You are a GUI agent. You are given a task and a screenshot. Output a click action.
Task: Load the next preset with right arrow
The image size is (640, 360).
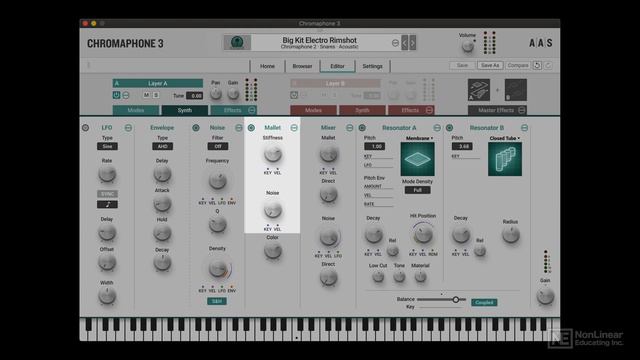[412, 42]
